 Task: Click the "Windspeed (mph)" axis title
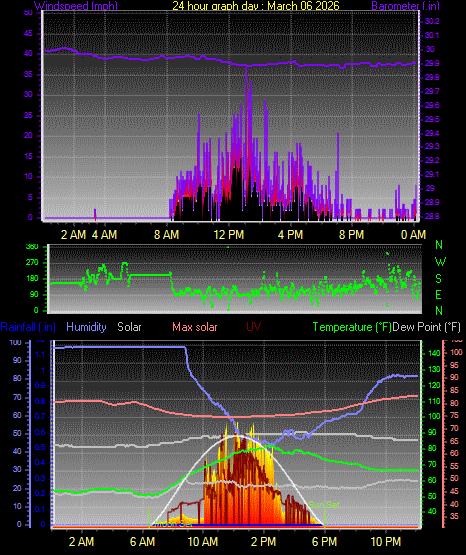(76, 6)
